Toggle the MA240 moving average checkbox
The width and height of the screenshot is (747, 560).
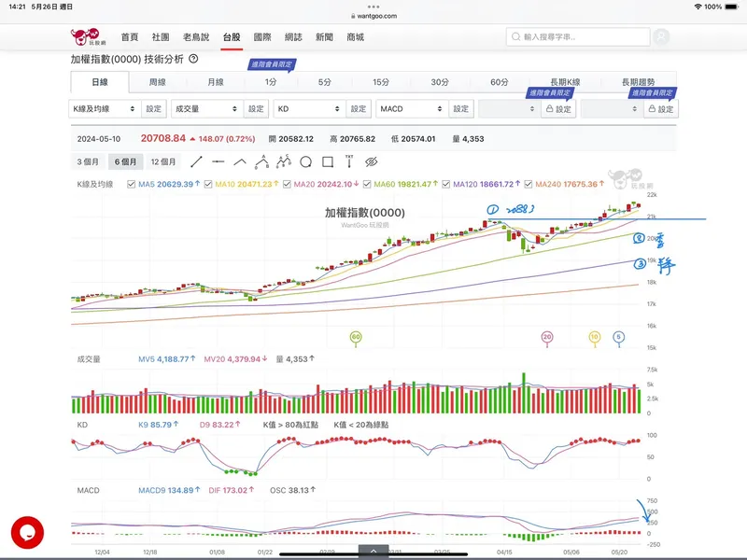point(529,184)
